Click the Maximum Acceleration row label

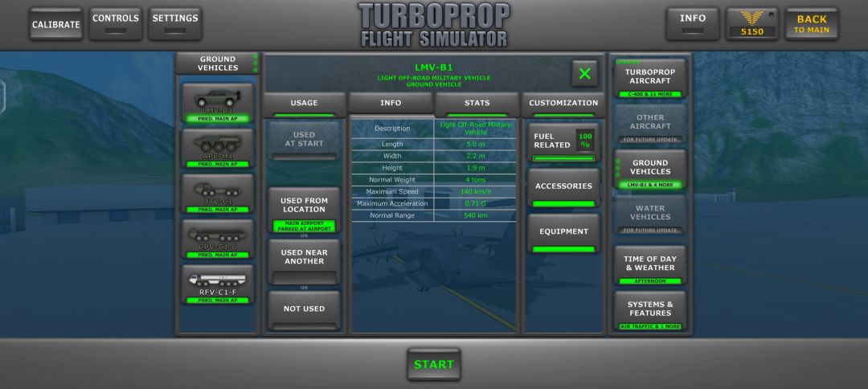click(x=392, y=203)
